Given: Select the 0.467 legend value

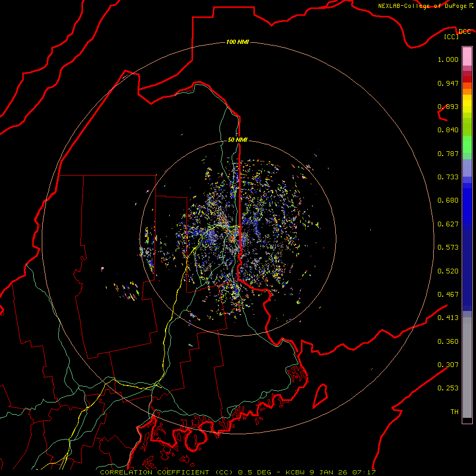Looking at the screenshot, I should click(x=448, y=295).
